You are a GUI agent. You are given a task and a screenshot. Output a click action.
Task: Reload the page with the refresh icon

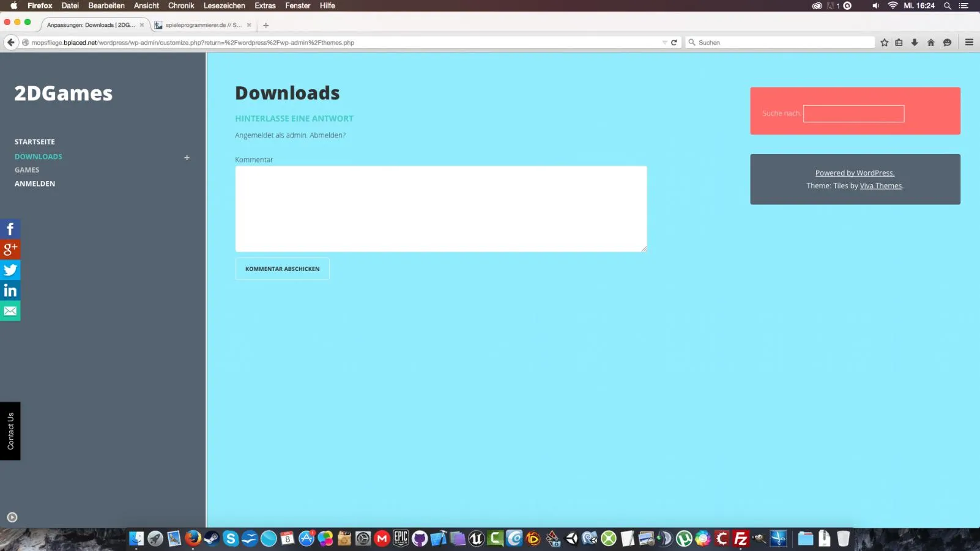674,43
